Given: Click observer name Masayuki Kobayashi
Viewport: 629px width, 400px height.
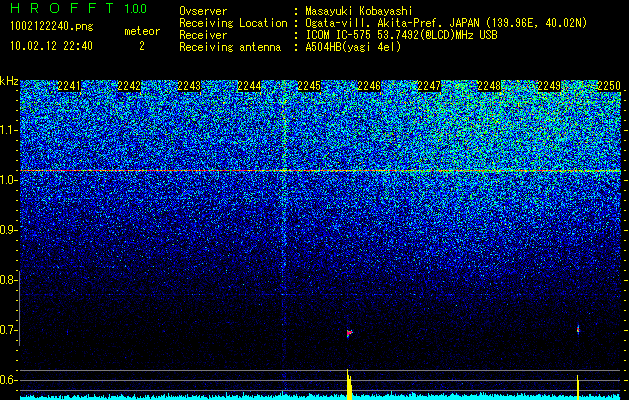Looking at the screenshot, I should [359, 11].
